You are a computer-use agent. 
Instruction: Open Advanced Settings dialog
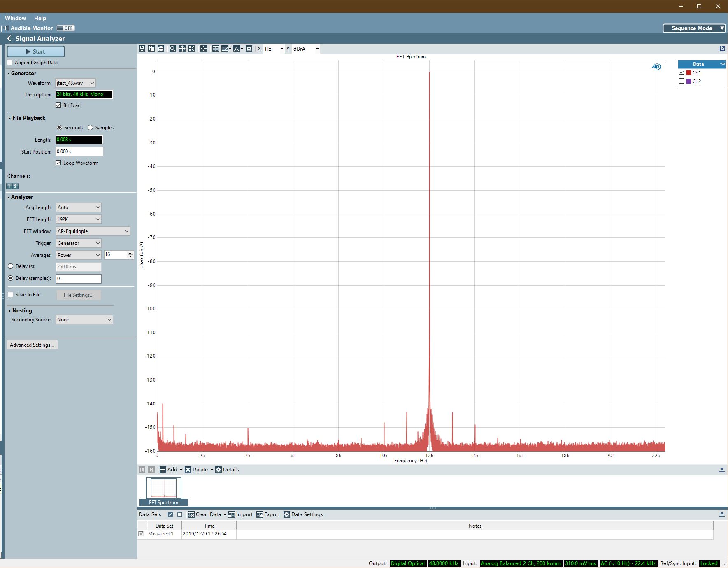(x=32, y=345)
